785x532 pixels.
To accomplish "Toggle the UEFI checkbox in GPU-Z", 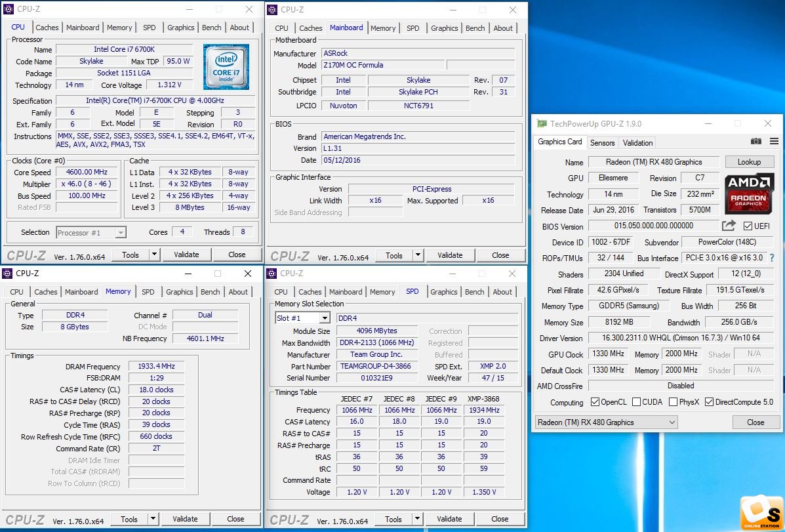I will tap(748, 226).
